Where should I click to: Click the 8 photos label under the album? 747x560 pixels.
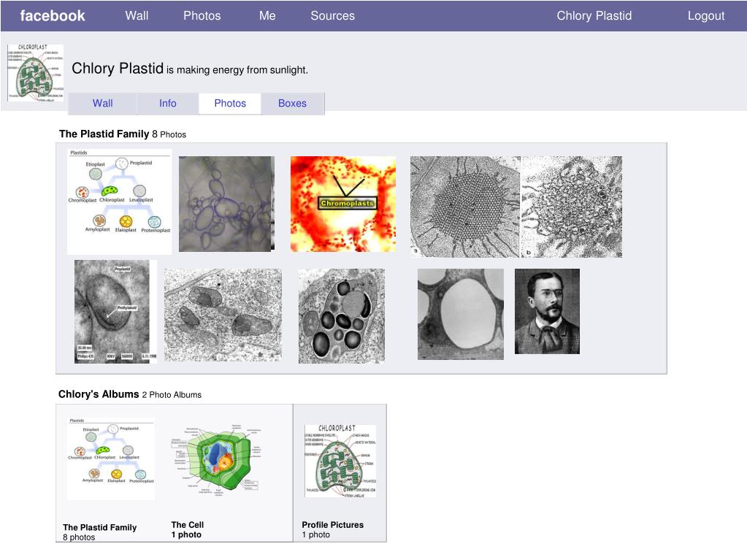[x=79, y=537]
